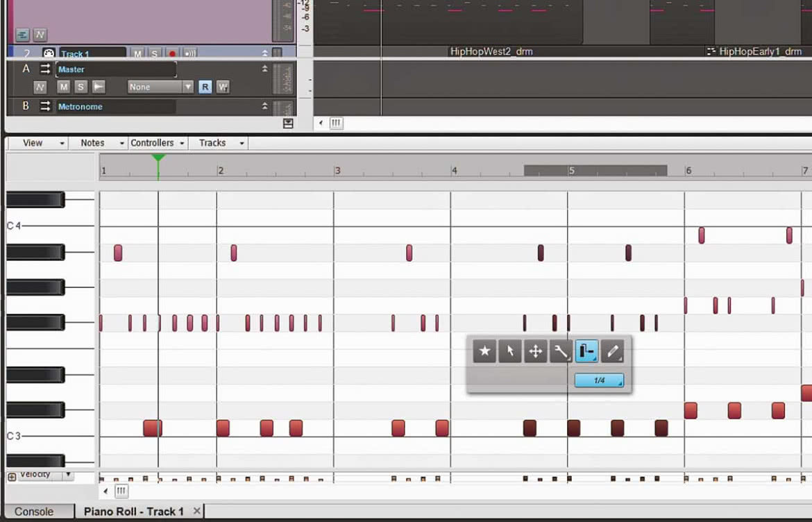The width and height of the screenshot is (812, 522).
Task: Close the Piano Roll - Track 1 tab
Action: (197, 511)
